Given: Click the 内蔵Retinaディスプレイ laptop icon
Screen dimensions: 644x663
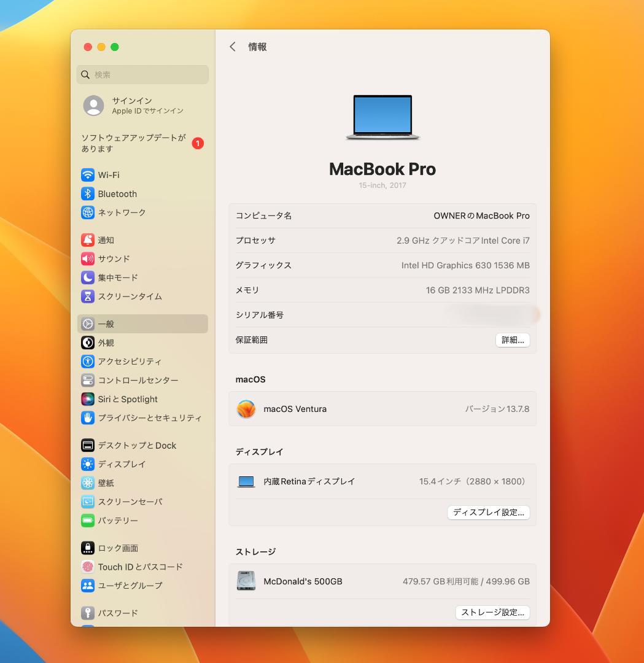Looking at the screenshot, I should 246,482.
